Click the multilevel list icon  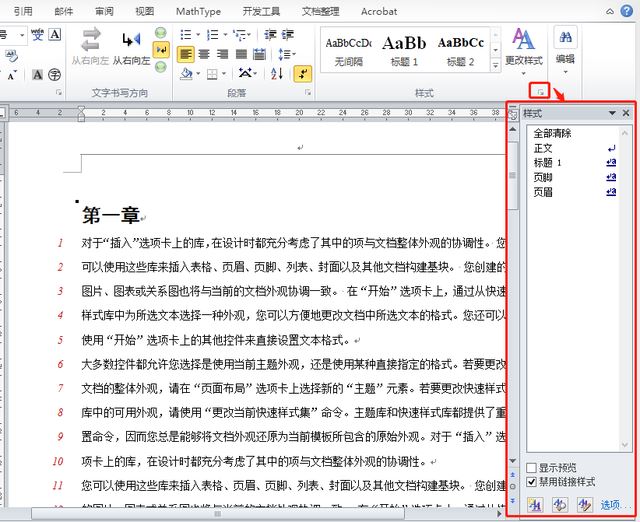(239, 35)
